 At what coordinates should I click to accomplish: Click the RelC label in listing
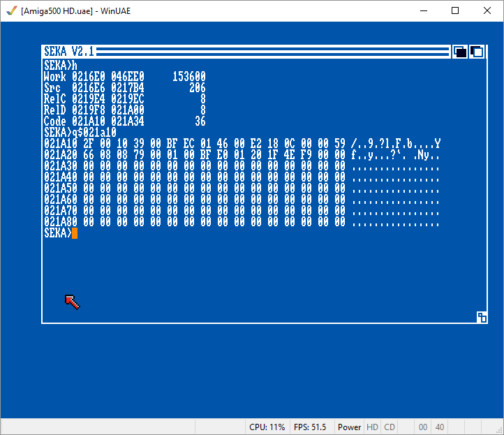click(x=55, y=98)
